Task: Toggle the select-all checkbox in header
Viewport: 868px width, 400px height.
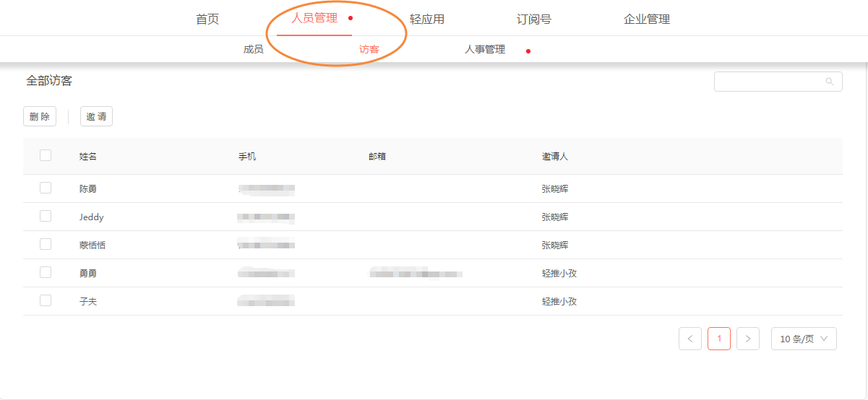Action: [x=46, y=155]
